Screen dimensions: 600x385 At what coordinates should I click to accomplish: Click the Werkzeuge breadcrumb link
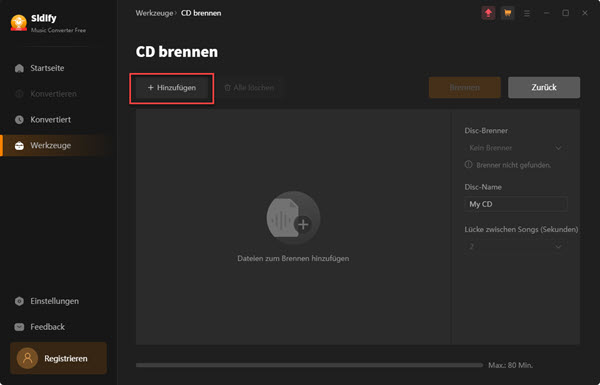[x=154, y=13]
